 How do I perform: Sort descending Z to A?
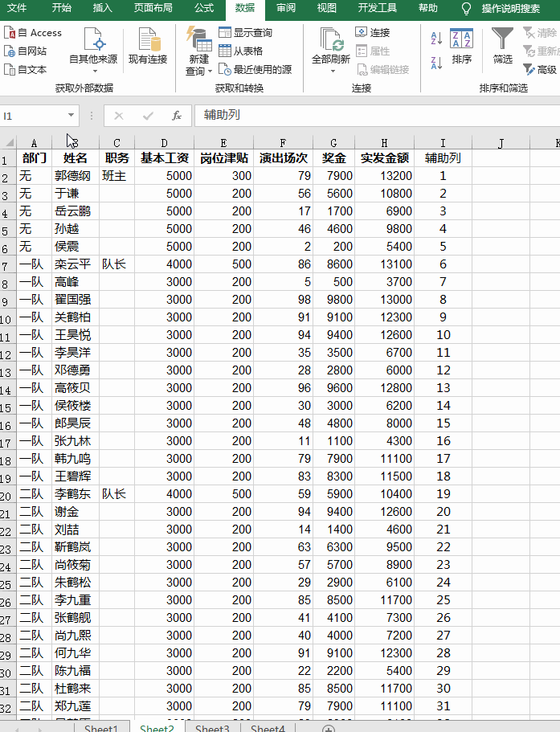click(436, 63)
